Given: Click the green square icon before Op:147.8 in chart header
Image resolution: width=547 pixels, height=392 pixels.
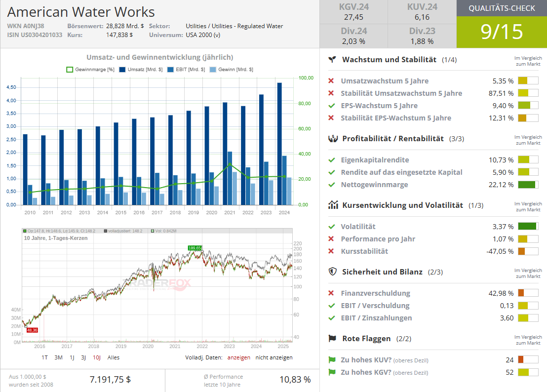Looking at the screenshot, I should (x=25, y=231).
